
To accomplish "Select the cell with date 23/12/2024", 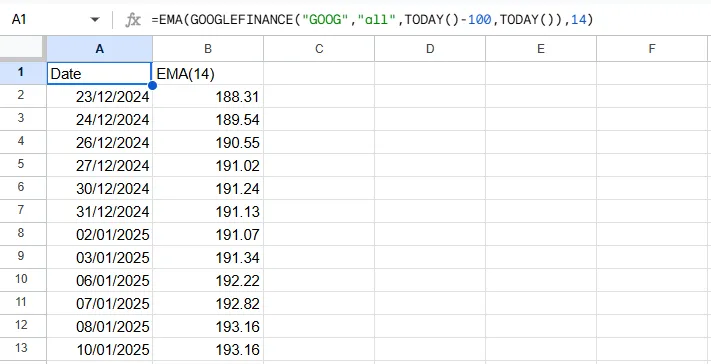I will pyautogui.click(x=99, y=96).
